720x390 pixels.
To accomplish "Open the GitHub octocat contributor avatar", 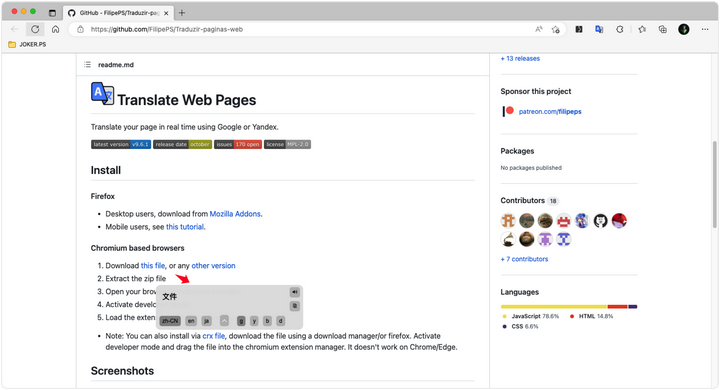I will (601, 221).
